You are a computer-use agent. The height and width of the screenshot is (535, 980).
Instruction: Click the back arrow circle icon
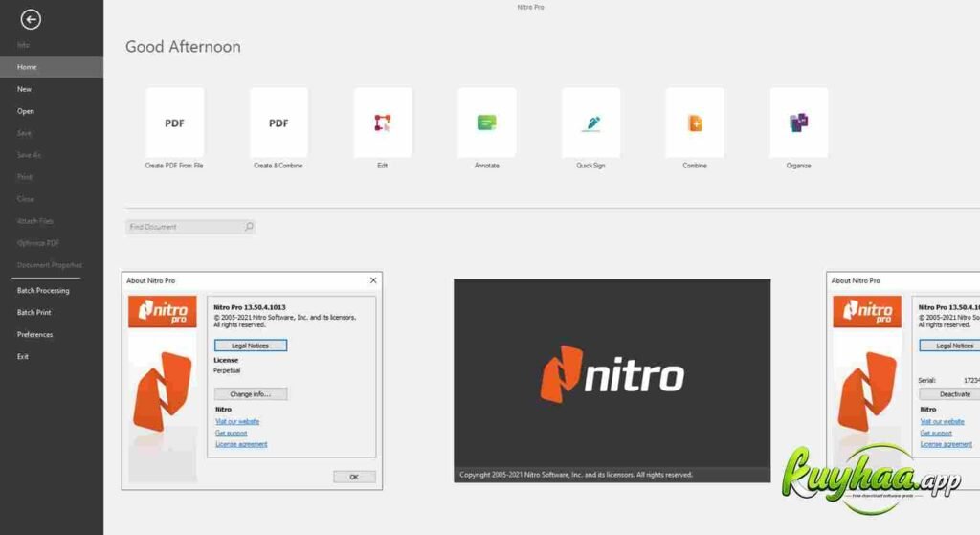(x=31, y=19)
